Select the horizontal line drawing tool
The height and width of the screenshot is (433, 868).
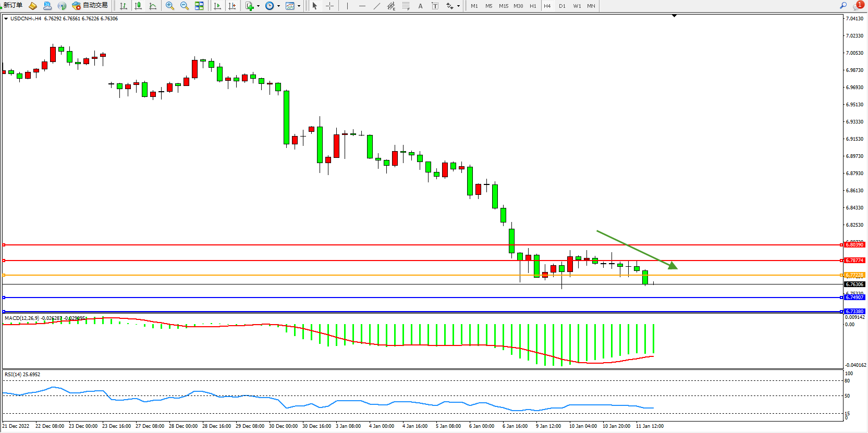click(362, 6)
